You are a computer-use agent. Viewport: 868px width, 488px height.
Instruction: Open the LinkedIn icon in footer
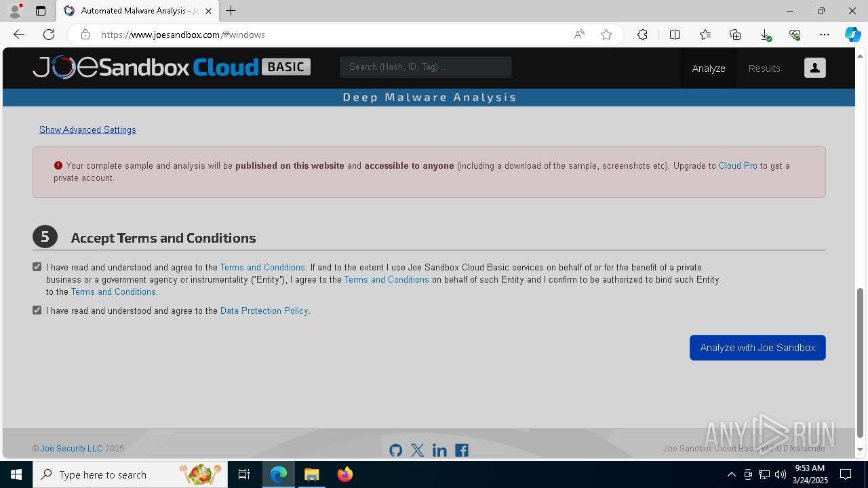click(x=439, y=450)
